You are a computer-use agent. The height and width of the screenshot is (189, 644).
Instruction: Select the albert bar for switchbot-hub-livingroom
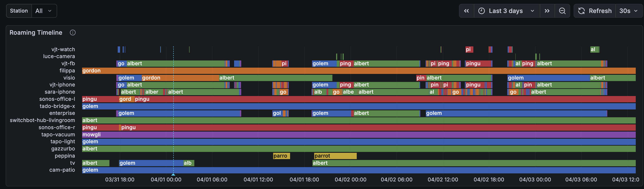350,120
